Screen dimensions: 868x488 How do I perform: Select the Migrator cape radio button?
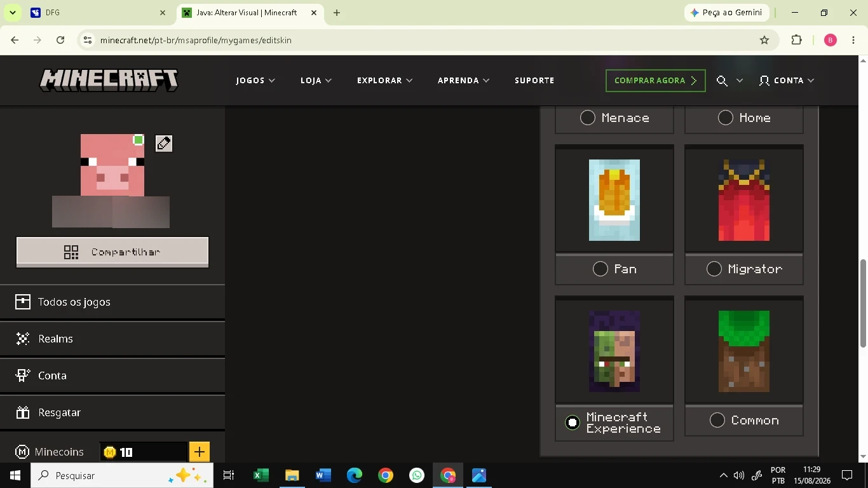pyautogui.click(x=714, y=269)
